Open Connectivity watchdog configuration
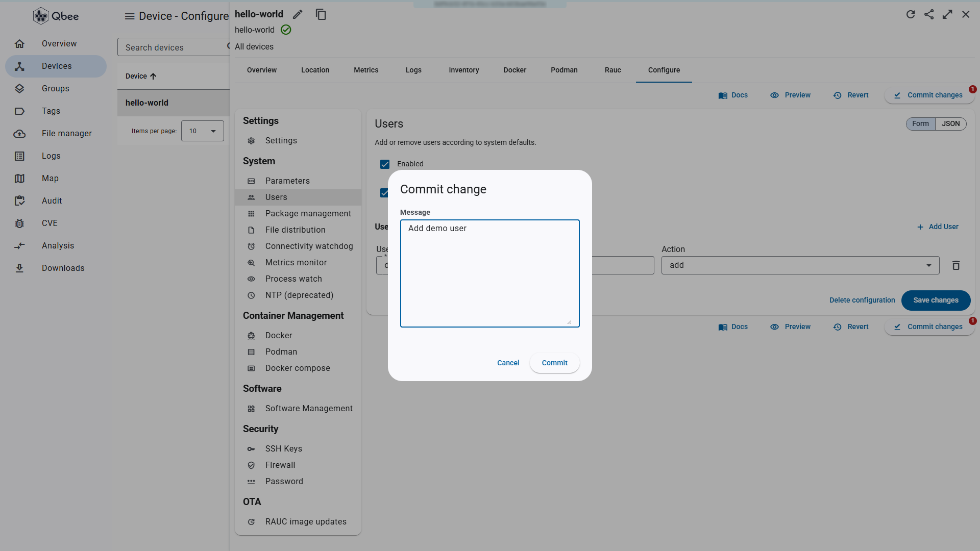The width and height of the screenshot is (980, 551). (x=298, y=246)
